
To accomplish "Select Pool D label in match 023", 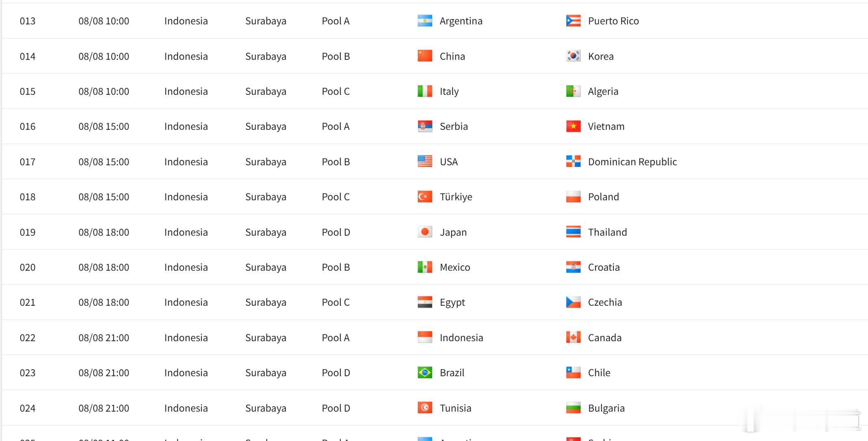I will pyautogui.click(x=336, y=373).
